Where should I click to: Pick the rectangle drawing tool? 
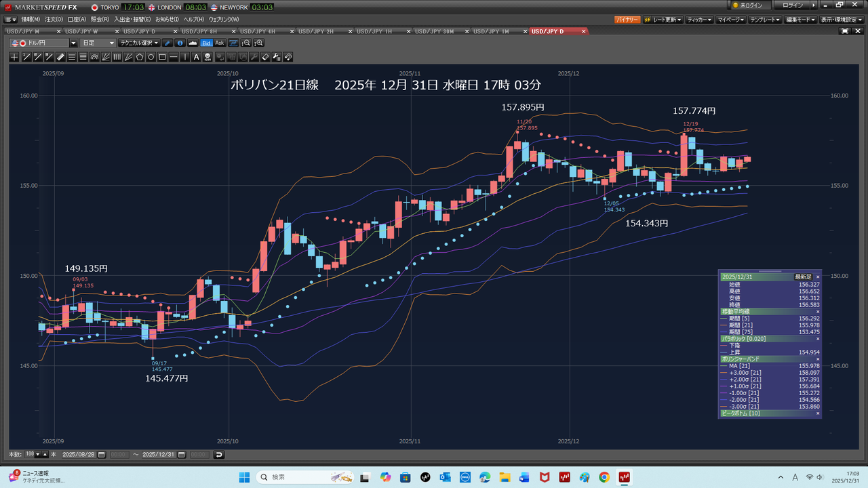(x=163, y=57)
